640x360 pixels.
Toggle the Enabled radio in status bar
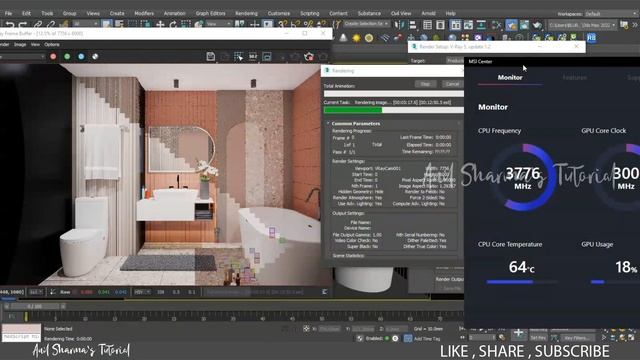[387, 338]
